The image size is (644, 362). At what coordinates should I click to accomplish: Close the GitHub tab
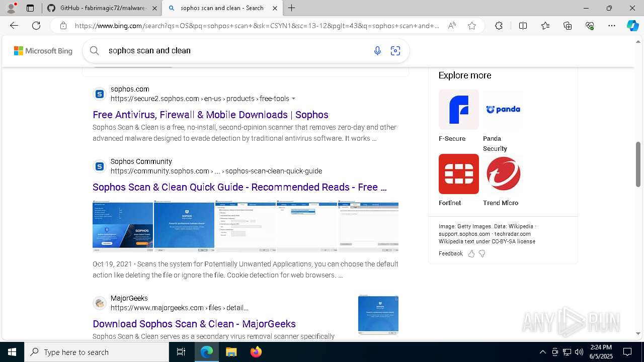(154, 8)
